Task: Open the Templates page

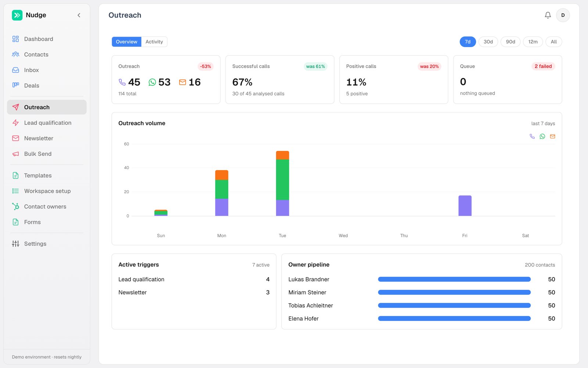Action: click(47, 176)
